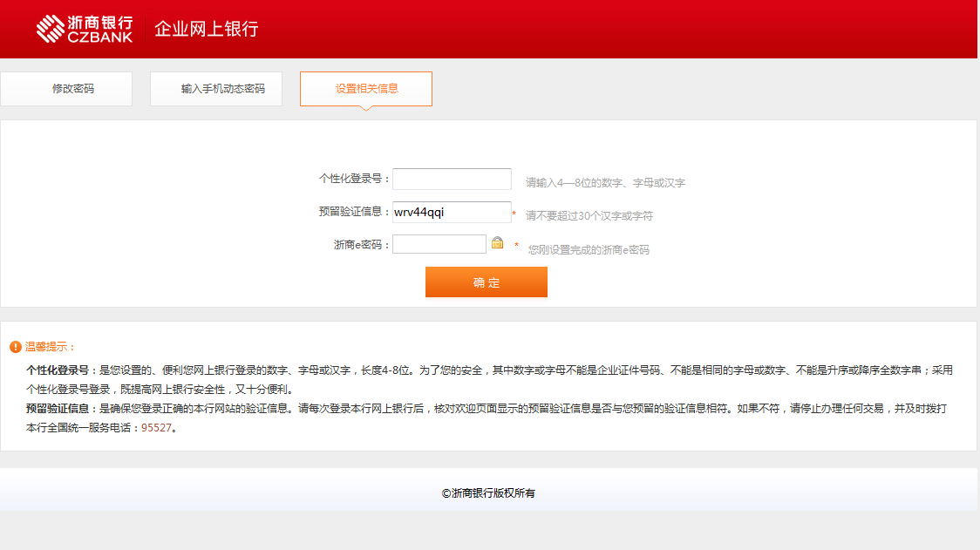Screen dimensions: 980x550
Task: Click the hint 请不要超过30个汉字或字符
Action: (x=589, y=216)
